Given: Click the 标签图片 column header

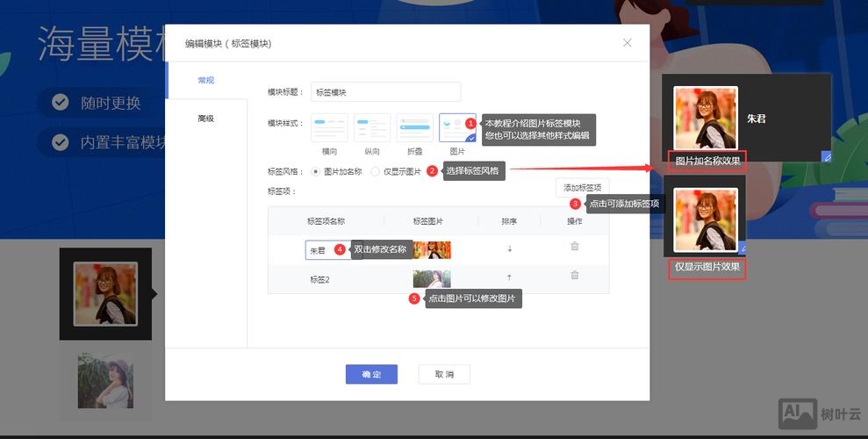Looking at the screenshot, I should 428,221.
